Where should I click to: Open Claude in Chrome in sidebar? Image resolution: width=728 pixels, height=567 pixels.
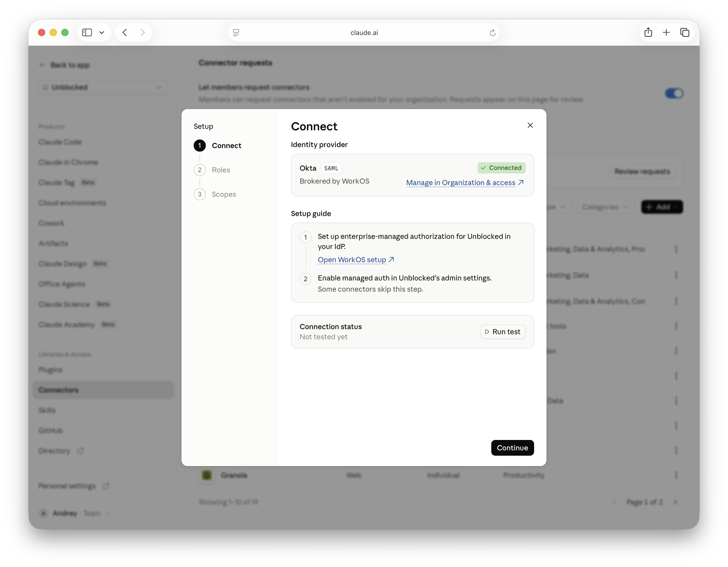68,163
